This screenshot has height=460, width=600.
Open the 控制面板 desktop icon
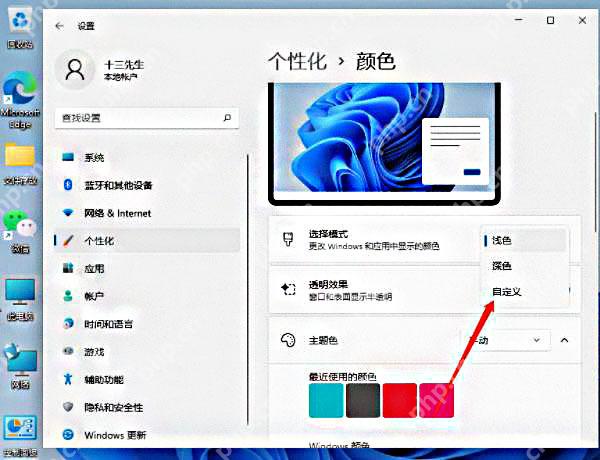[x=20, y=436]
